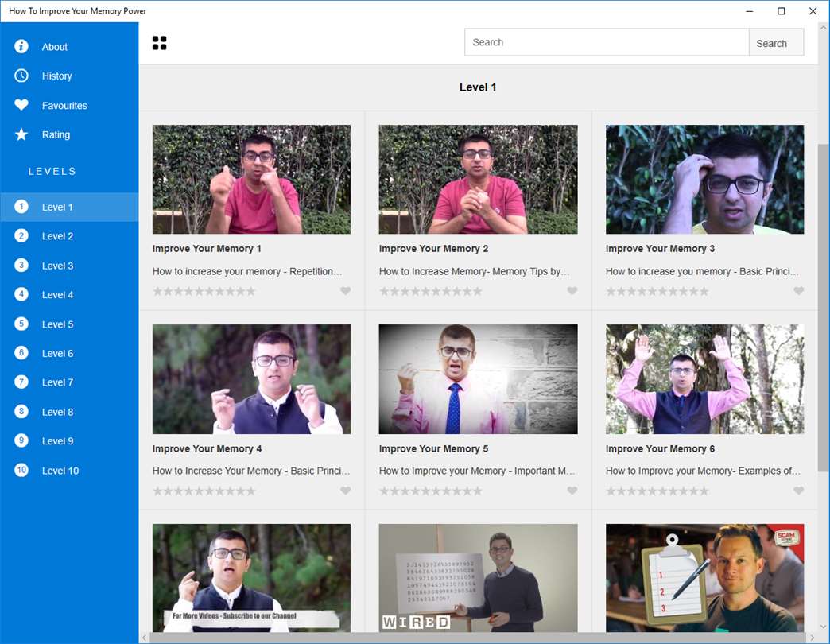Rate Improve Your Memory 4 using stars
830x644 pixels.
pos(204,491)
